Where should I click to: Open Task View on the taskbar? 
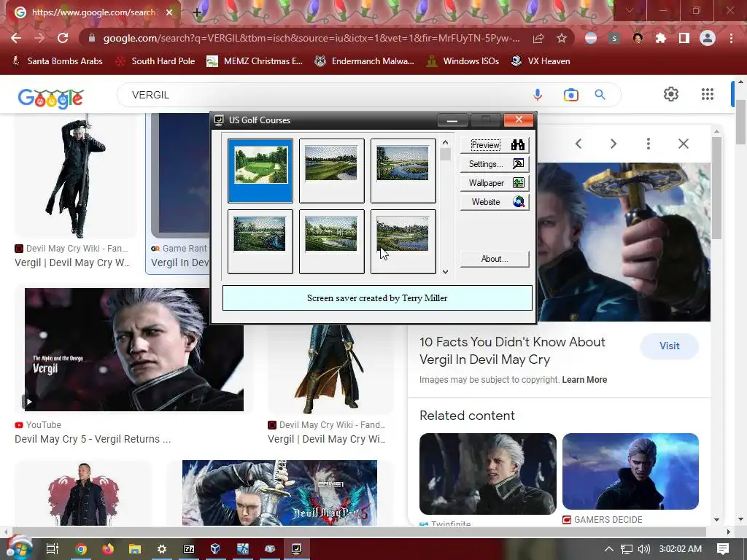(x=53, y=548)
